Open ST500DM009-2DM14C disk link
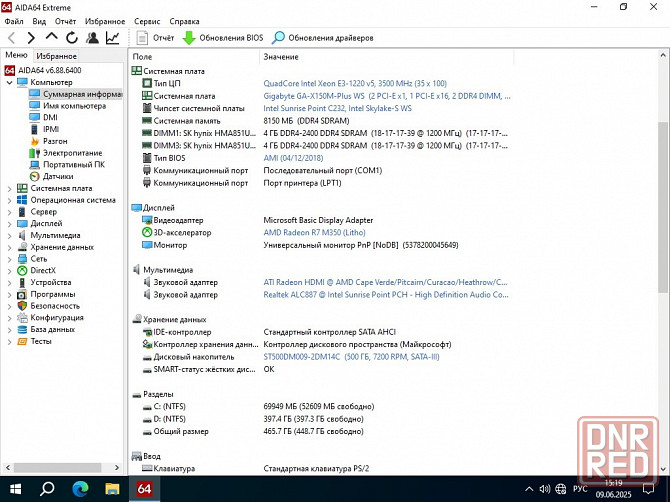The image size is (670, 502). point(351,357)
